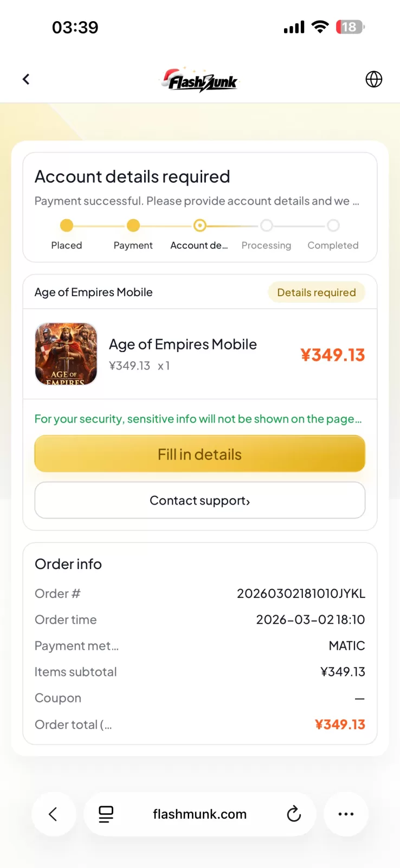400x868 pixels.
Task: Tap the Age of Empires game thumbnail
Action: tap(66, 354)
